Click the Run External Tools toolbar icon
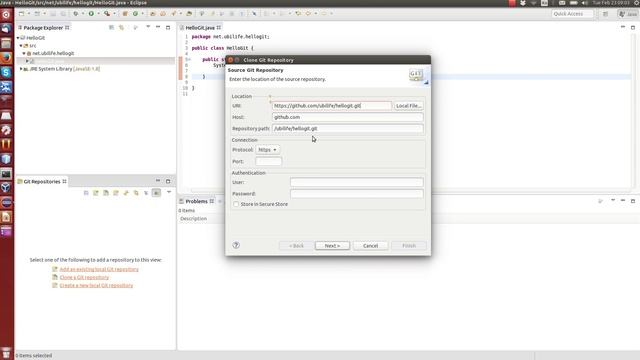 point(107,13)
